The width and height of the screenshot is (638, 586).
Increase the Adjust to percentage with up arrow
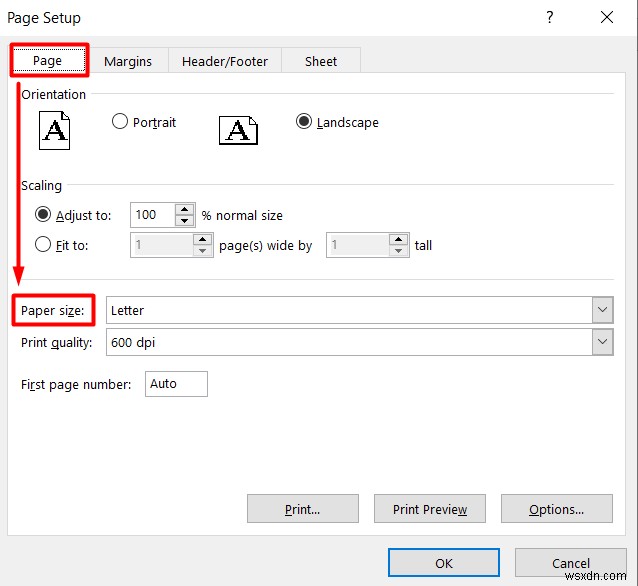click(184, 209)
